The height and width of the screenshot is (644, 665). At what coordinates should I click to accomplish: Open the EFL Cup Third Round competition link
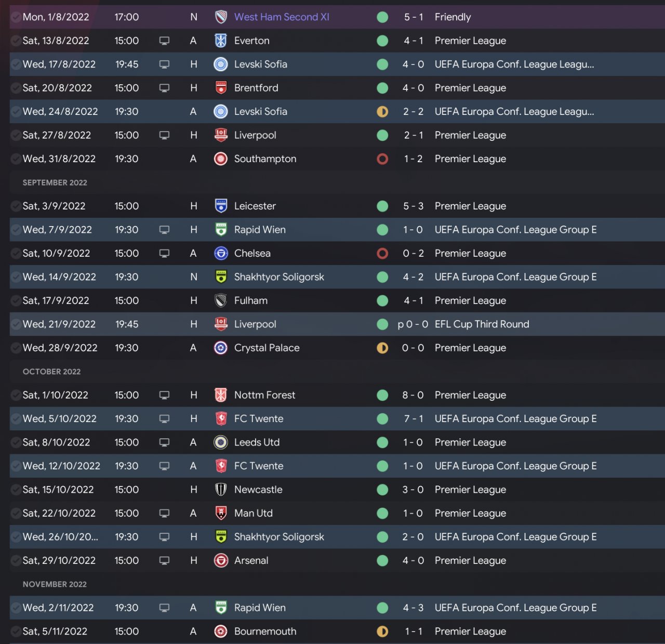482,324
